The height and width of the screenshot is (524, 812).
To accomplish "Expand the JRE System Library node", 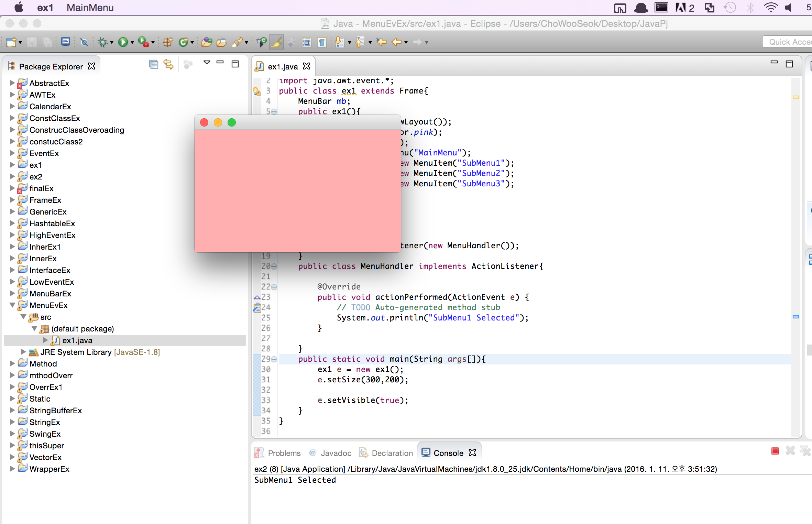I will (x=23, y=352).
